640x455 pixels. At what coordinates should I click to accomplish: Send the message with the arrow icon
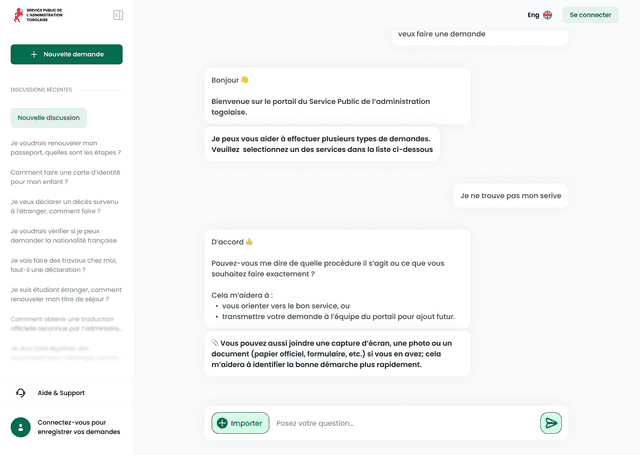coord(551,423)
